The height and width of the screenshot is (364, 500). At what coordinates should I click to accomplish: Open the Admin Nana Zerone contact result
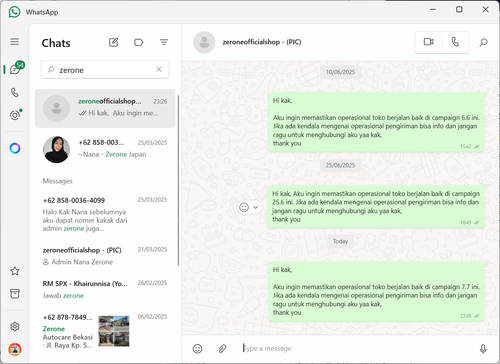[x=105, y=256]
